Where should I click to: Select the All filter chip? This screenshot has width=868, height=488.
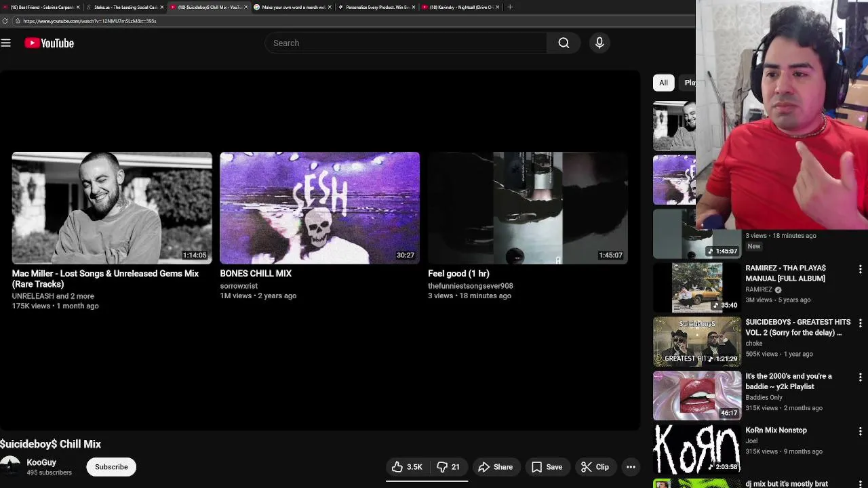pyautogui.click(x=663, y=83)
